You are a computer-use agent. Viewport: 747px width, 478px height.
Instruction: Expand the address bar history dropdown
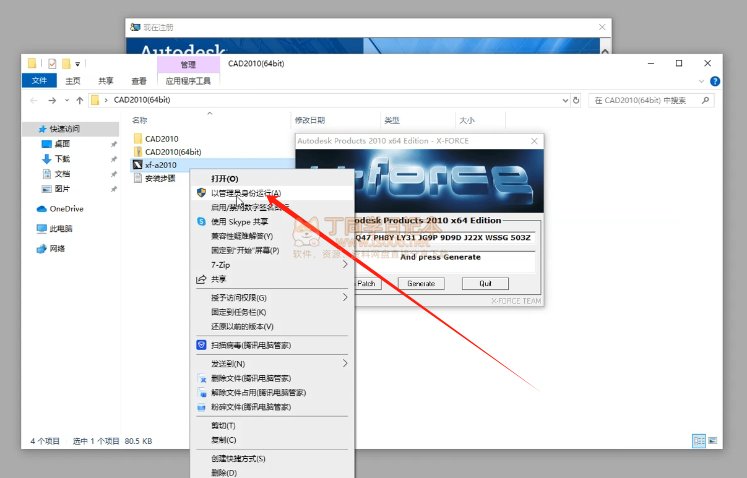(x=565, y=100)
